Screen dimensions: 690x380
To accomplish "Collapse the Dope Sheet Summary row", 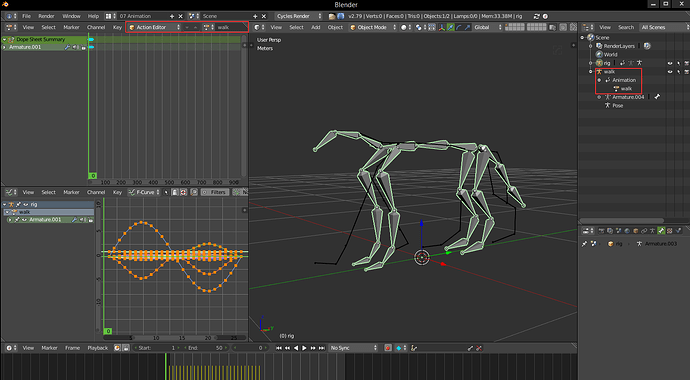I will (x=4, y=39).
